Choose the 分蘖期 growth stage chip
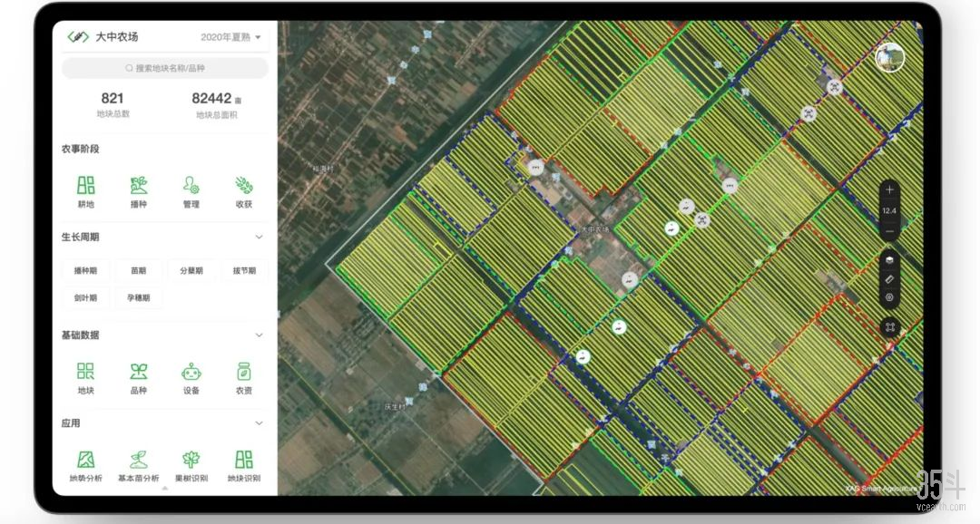 [x=191, y=270]
